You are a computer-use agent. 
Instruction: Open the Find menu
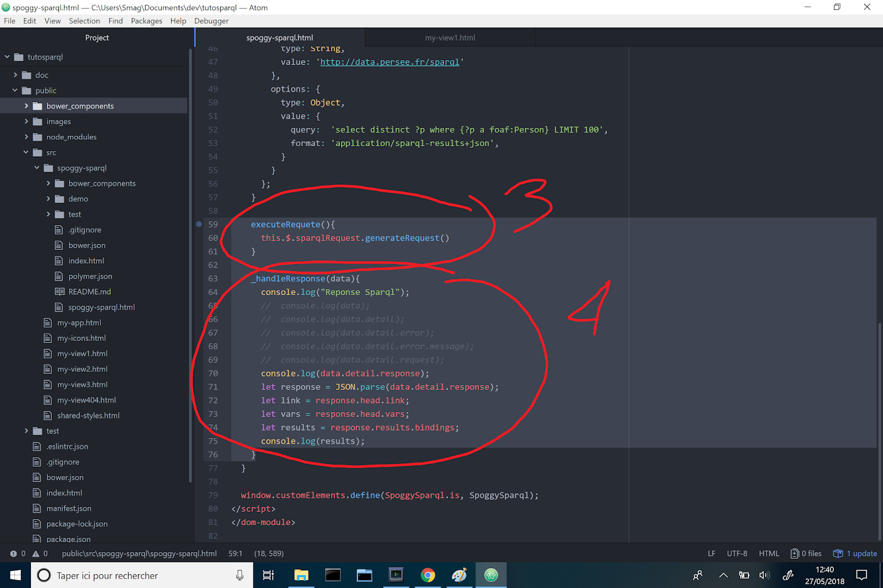pos(115,21)
